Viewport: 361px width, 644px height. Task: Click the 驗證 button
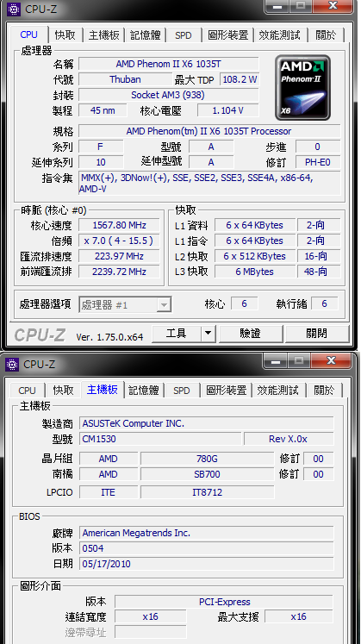[251, 334]
